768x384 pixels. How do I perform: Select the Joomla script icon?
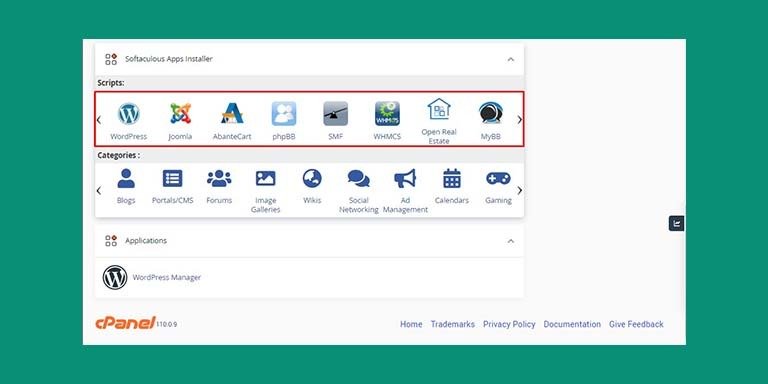tap(180, 114)
